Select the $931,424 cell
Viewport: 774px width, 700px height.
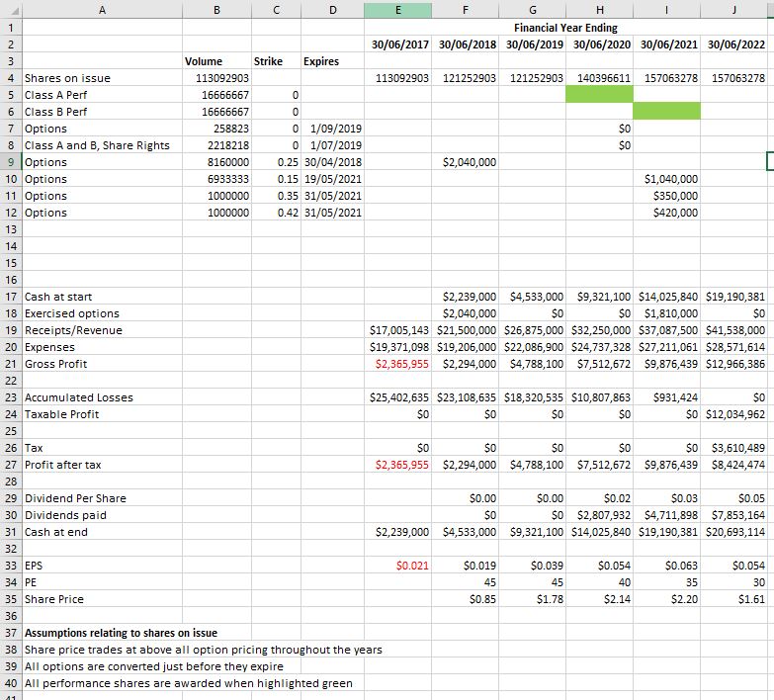(x=666, y=397)
